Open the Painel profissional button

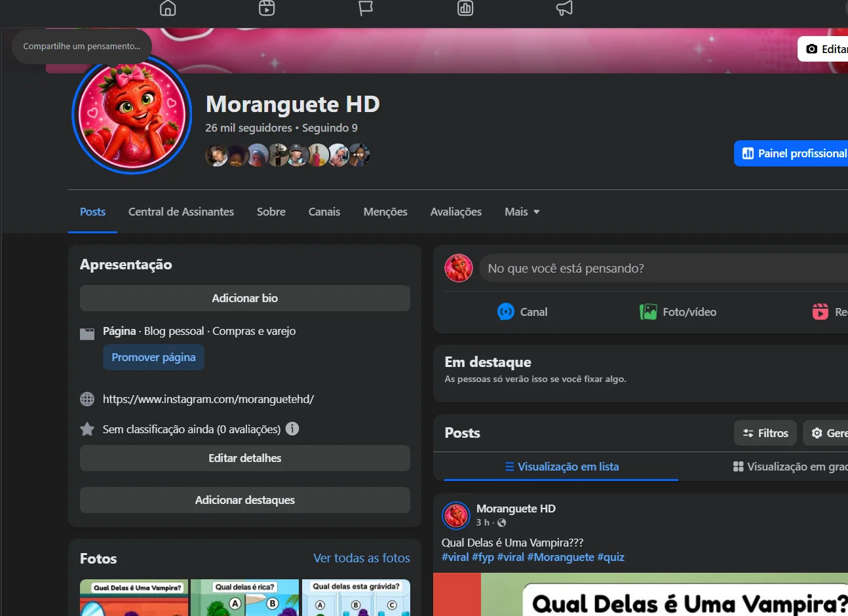(x=792, y=153)
